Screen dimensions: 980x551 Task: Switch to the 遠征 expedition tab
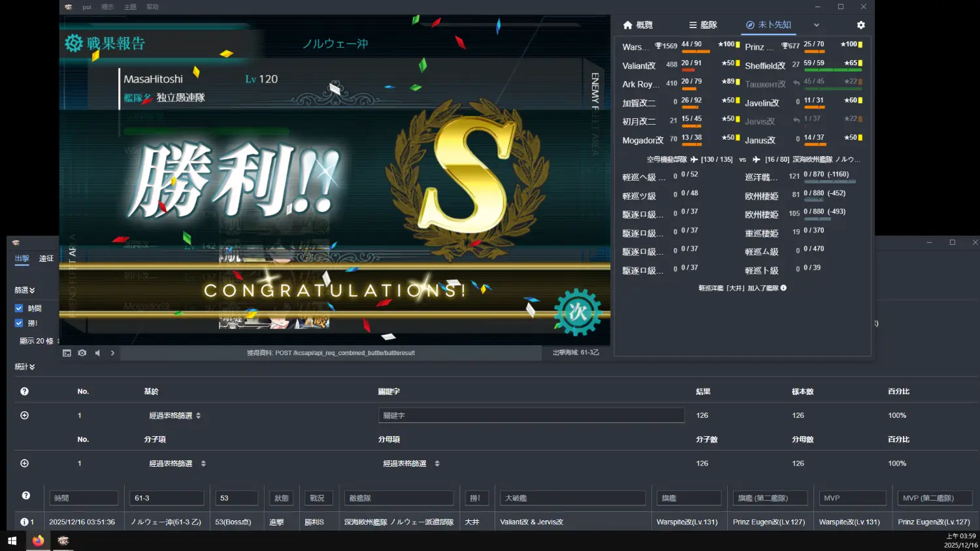[x=46, y=259]
